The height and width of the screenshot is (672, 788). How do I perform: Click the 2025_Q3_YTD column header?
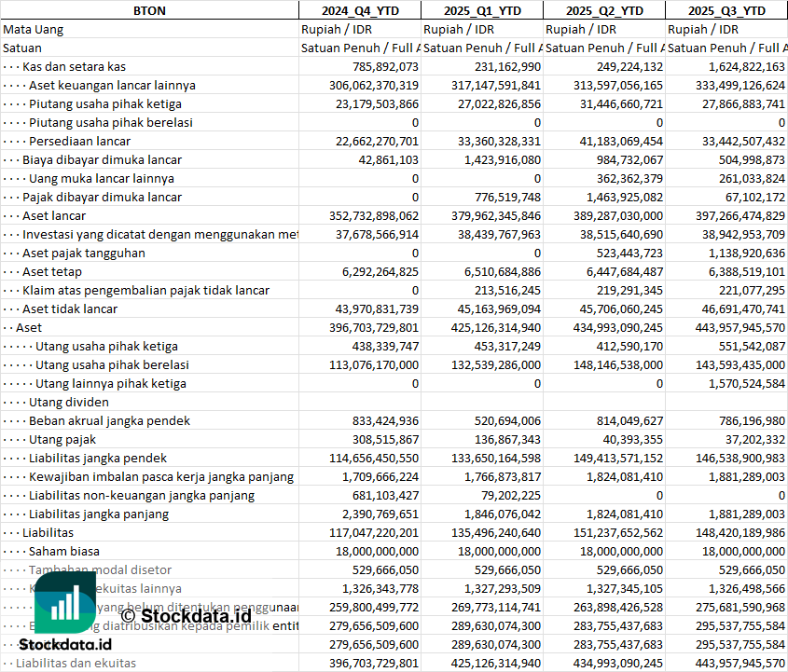[x=726, y=10]
